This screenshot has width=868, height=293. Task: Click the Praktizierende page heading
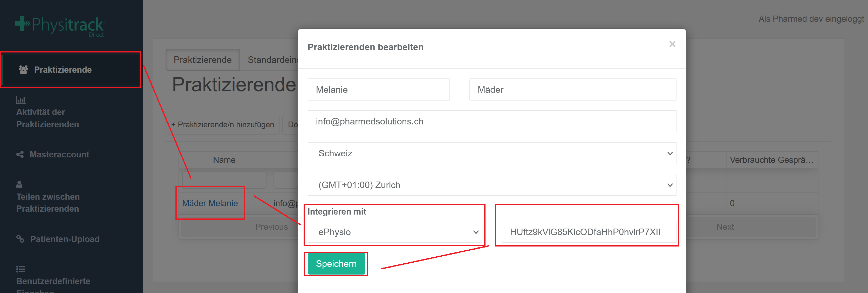(234, 84)
